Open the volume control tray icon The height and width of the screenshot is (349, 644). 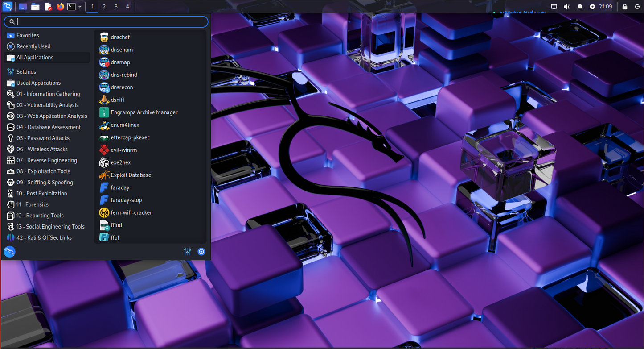click(x=567, y=7)
